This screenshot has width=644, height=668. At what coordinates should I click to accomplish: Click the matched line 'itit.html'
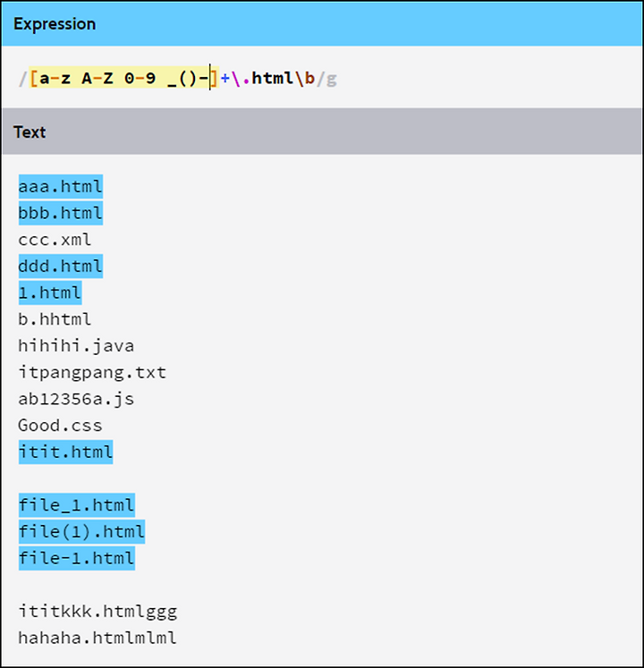click(65, 452)
